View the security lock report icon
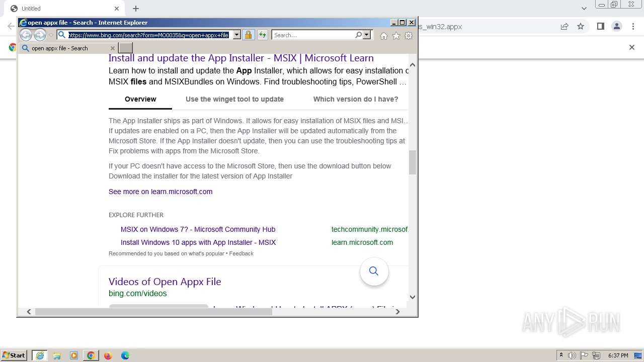 248,35
